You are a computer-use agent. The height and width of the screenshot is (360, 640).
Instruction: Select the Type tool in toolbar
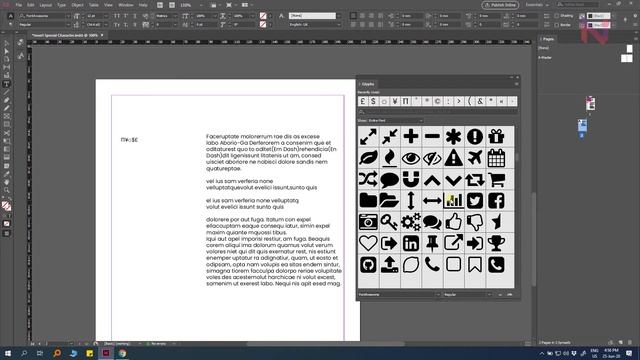click(7, 84)
